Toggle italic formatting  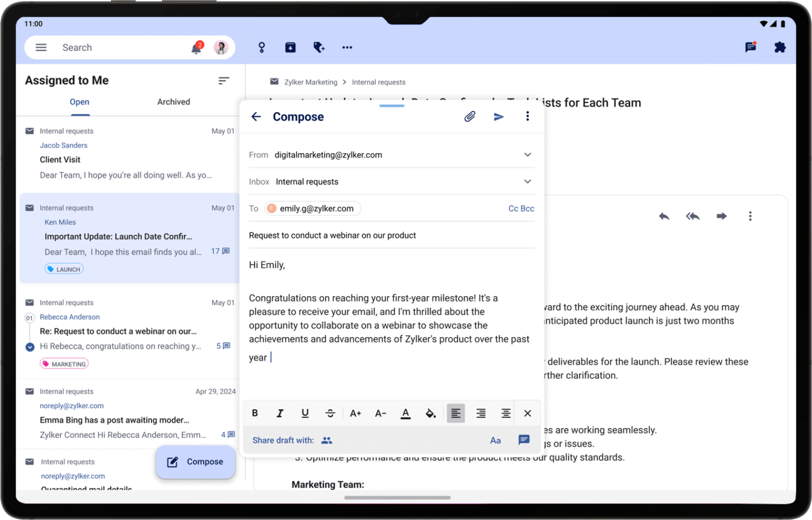[280, 414]
